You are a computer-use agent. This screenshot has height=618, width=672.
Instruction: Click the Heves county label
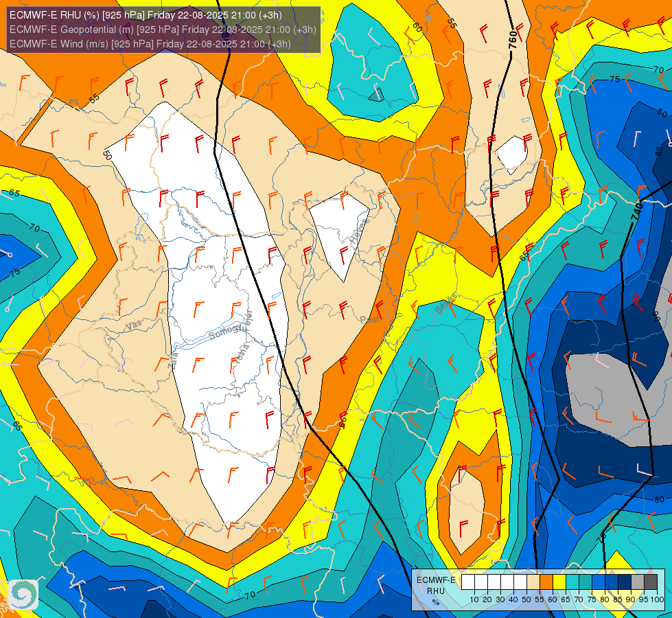point(360,232)
